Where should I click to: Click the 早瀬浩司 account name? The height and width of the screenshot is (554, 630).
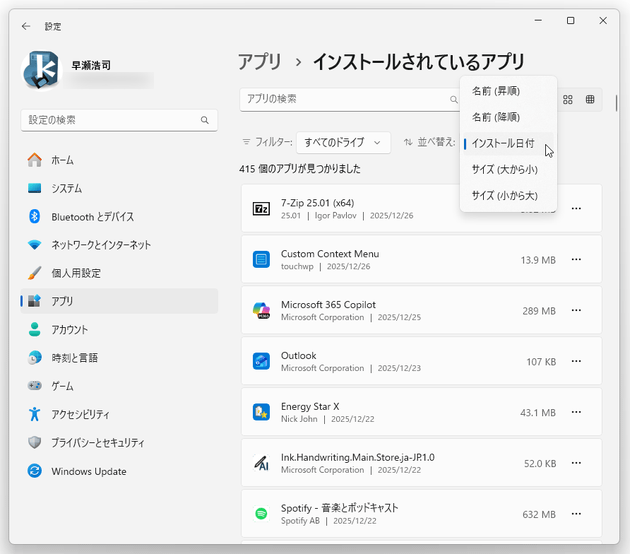tap(91, 65)
